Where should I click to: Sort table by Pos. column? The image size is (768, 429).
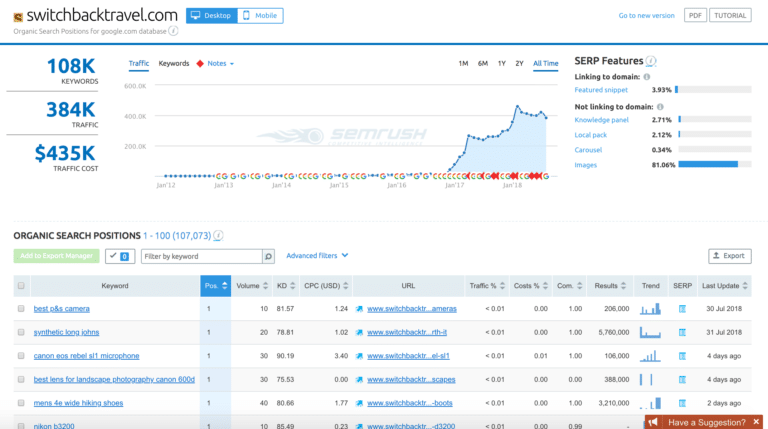point(216,286)
